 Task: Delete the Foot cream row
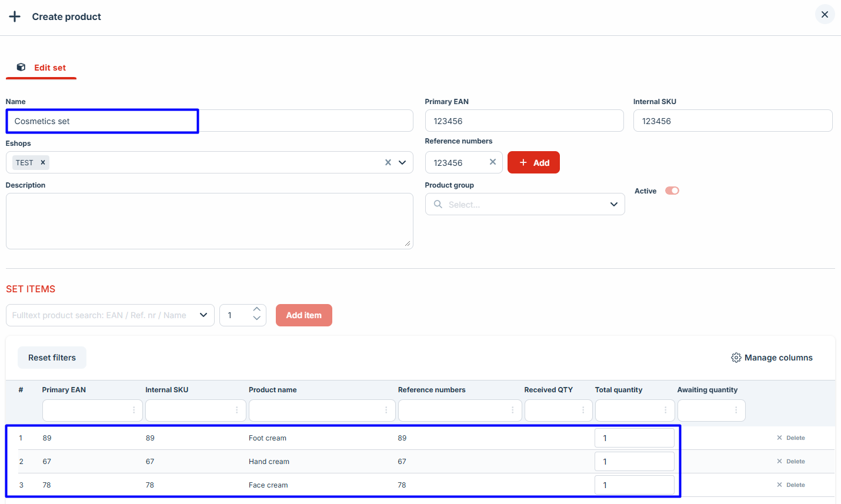790,438
